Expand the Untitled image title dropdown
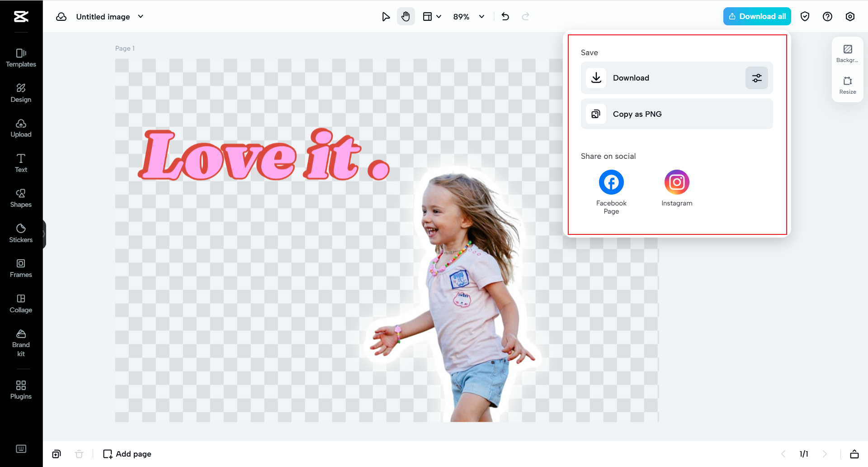Image resolution: width=868 pixels, height=467 pixels. 141,16
